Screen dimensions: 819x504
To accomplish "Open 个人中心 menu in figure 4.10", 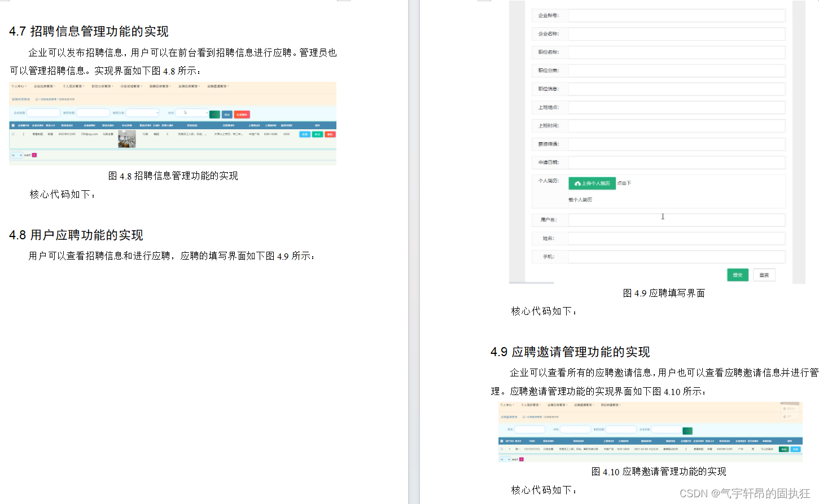I will (x=506, y=405).
